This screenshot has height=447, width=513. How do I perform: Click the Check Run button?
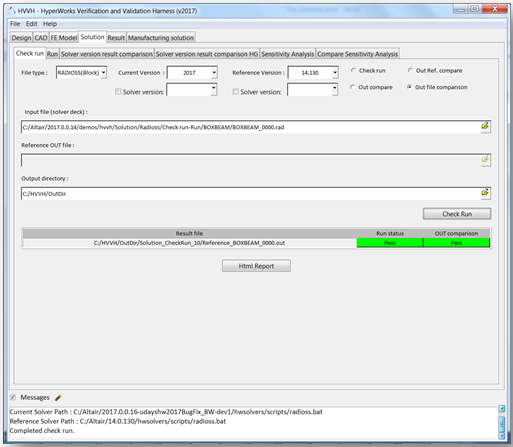457,214
